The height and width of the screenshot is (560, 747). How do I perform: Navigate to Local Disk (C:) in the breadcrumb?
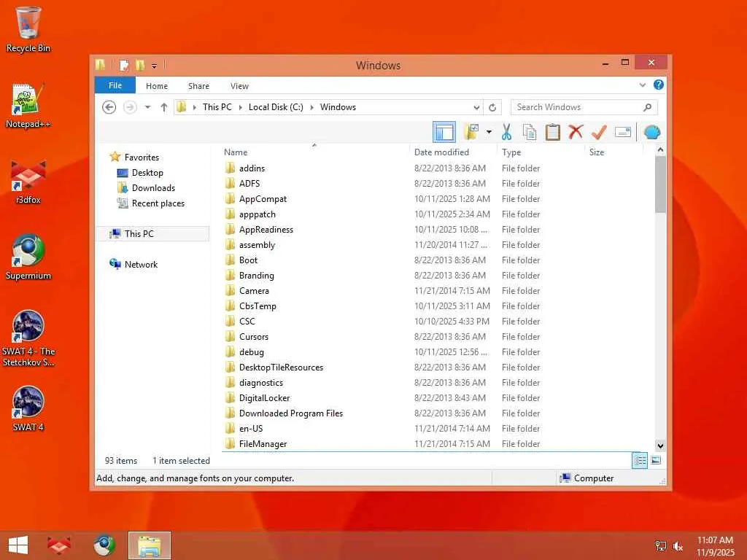(x=276, y=107)
